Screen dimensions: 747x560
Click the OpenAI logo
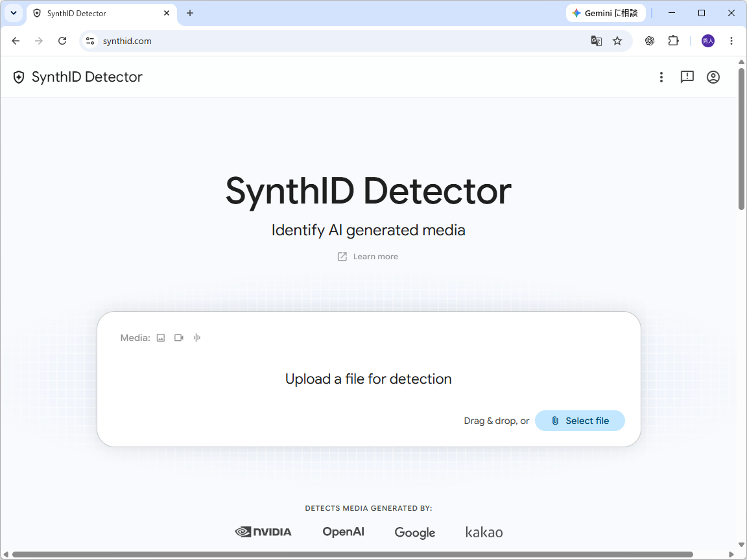point(344,532)
